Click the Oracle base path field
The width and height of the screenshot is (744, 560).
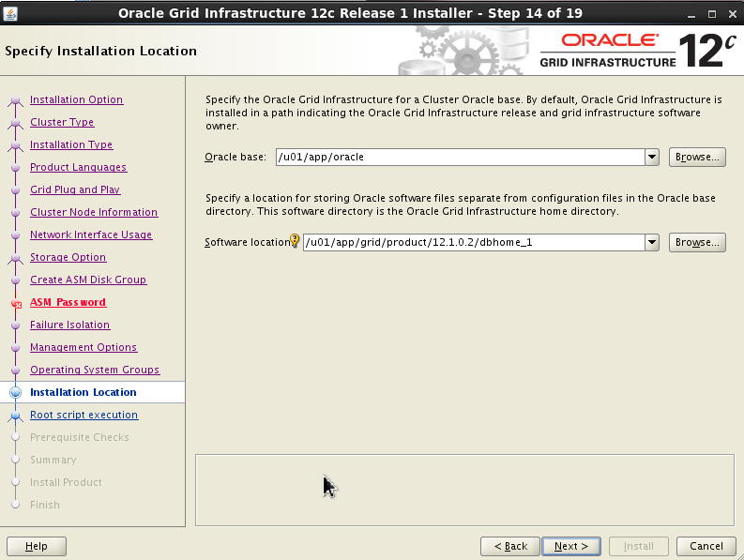461,157
